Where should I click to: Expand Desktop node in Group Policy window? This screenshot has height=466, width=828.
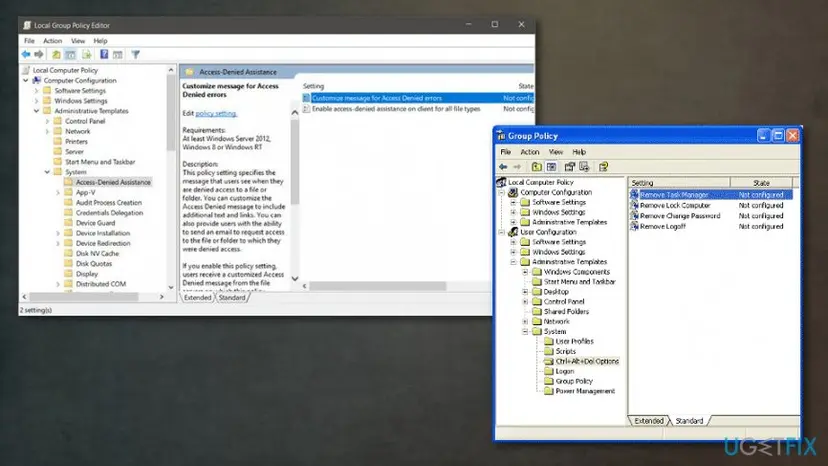click(525, 292)
